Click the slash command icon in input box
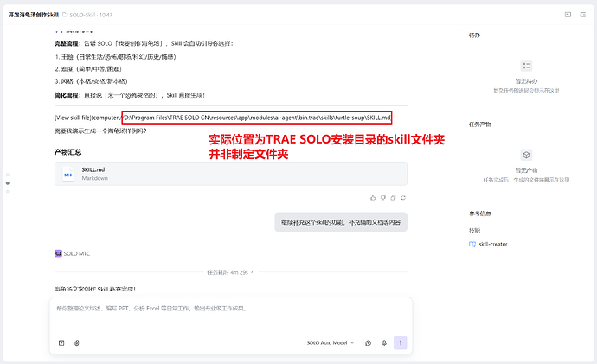Viewport: 597px width, 364px height. coord(61,342)
